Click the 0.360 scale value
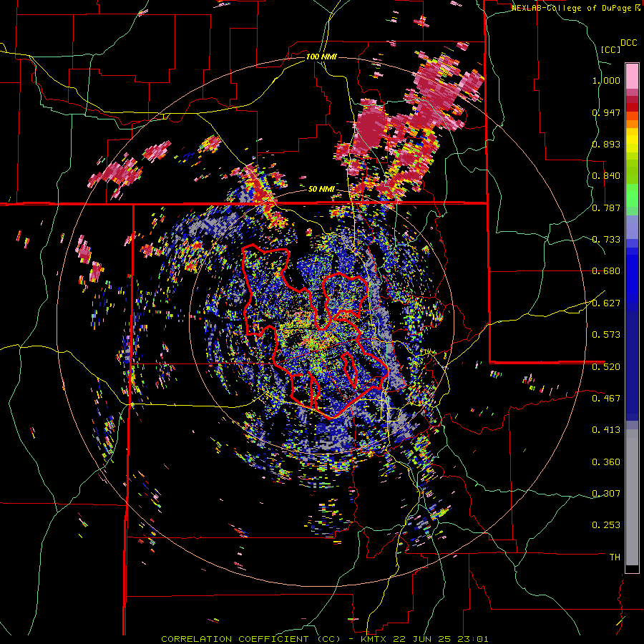 coord(606,462)
